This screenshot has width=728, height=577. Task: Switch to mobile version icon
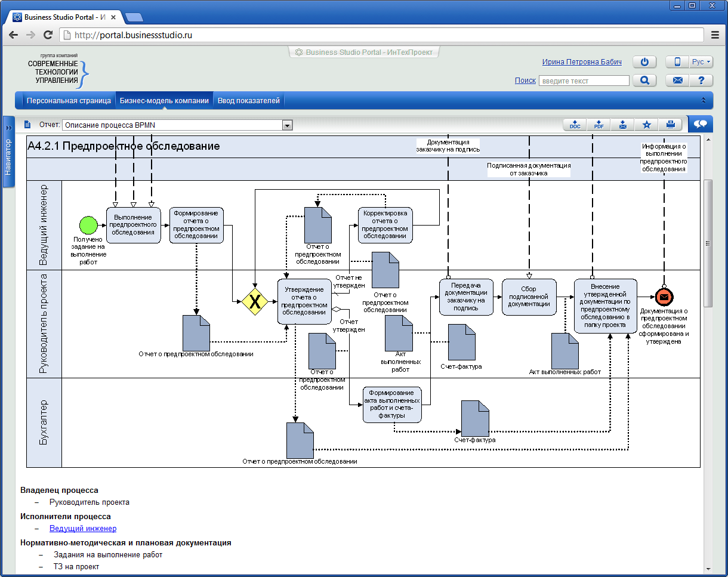(x=677, y=62)
